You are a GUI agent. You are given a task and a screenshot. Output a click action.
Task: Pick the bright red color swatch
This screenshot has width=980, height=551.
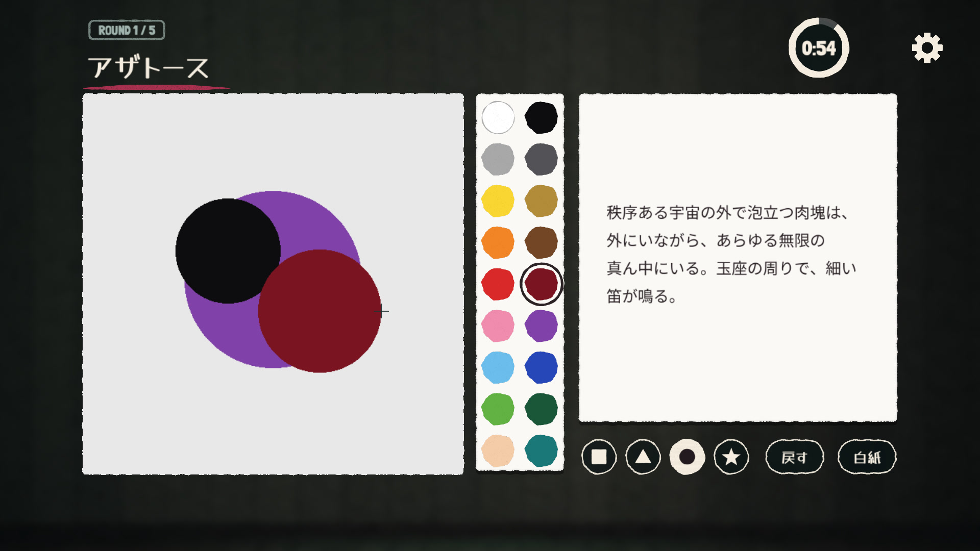click(x=498, y=284)
